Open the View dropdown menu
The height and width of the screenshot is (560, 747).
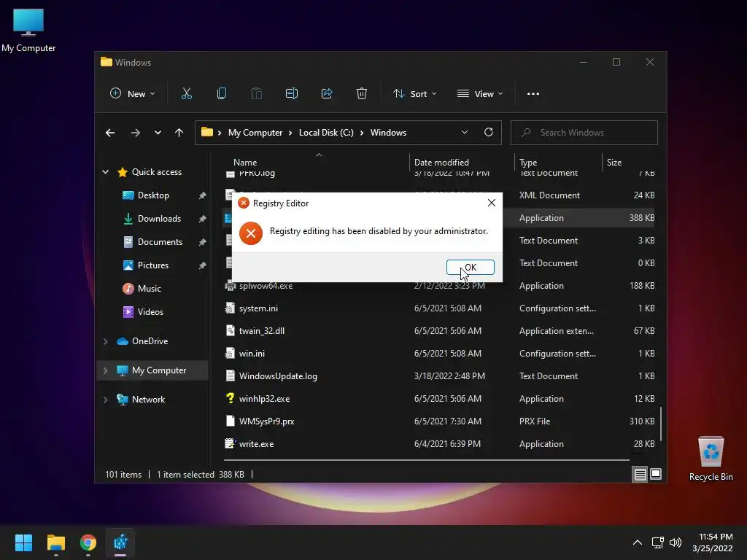point(480,93)
